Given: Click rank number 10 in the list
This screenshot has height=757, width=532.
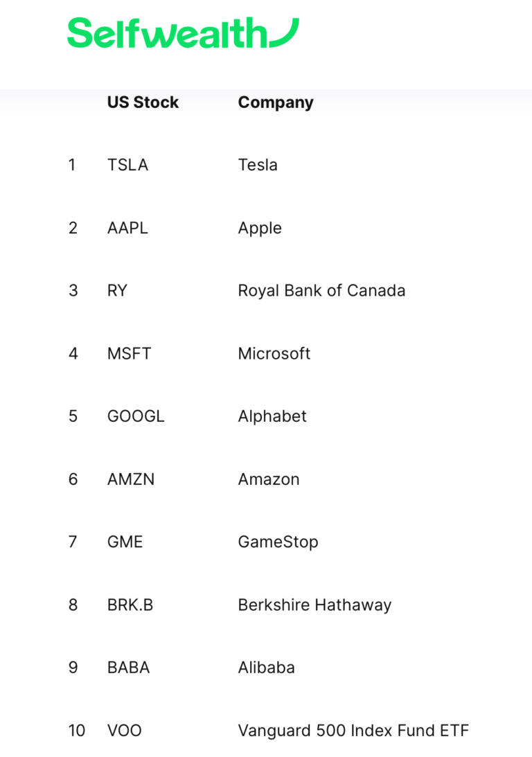Looking at the screenshot, I should point(76,730).
